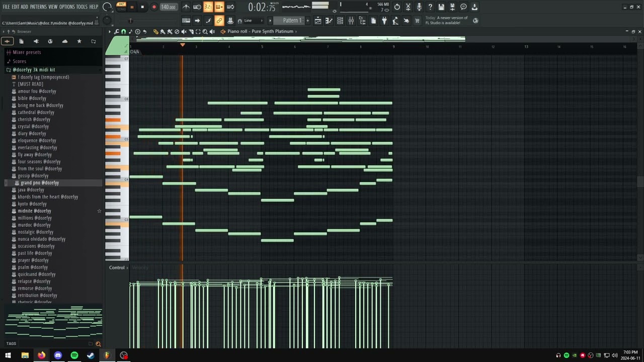Toggle blend recording overdub
The width and height of the screenshot is (644, 362).
click(219, 7)
